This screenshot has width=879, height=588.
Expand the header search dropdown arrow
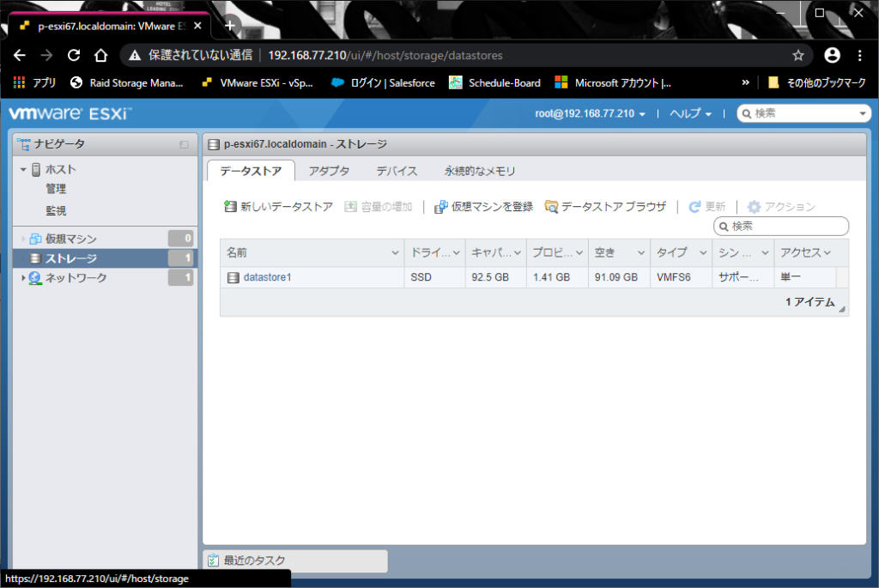click(x=863, y=114)
